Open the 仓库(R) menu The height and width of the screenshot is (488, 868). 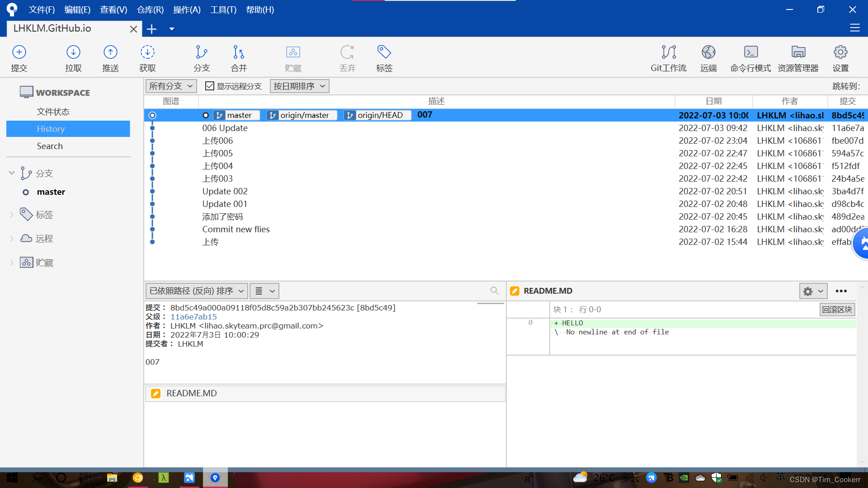150,9
